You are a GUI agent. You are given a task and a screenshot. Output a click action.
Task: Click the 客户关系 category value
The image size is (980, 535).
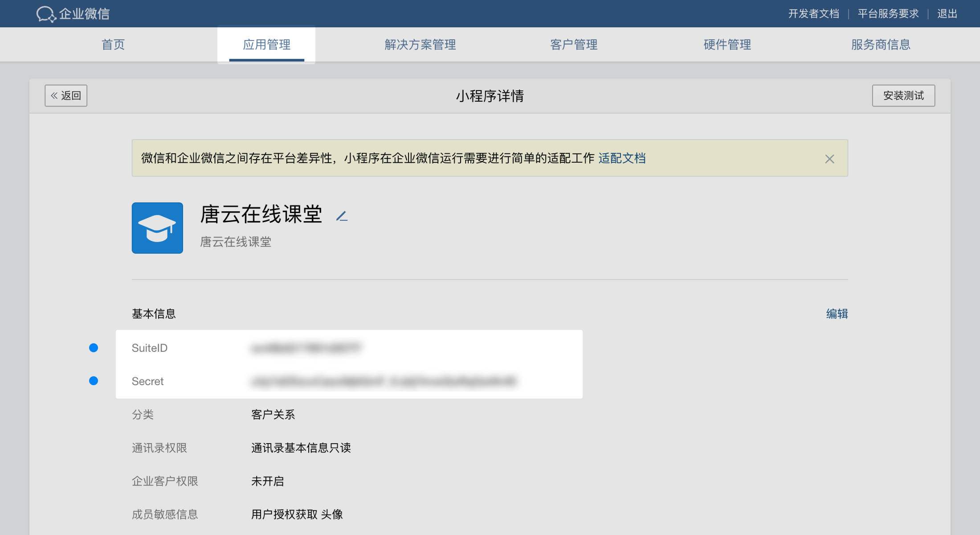click(x=273, y=415)
